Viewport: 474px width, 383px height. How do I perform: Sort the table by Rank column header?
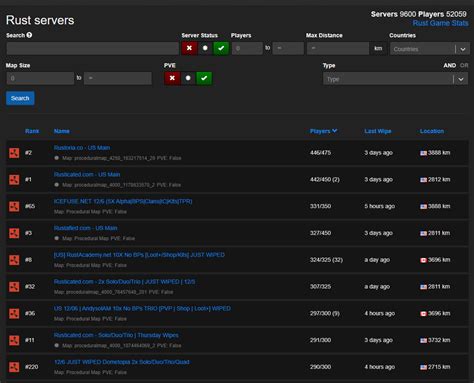[x=32, y=131]
